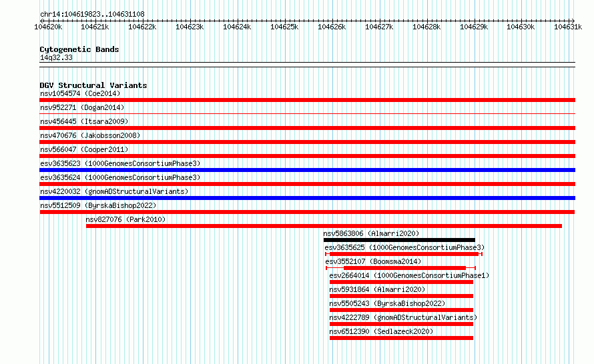Click the red bar under nsv470676
The image size is (594, 364).
[307, 142]
